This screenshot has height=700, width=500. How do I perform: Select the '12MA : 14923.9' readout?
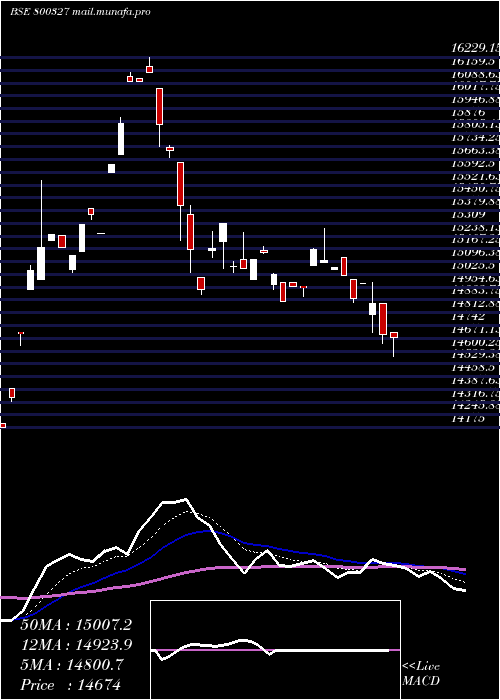(x=76, y=645)
